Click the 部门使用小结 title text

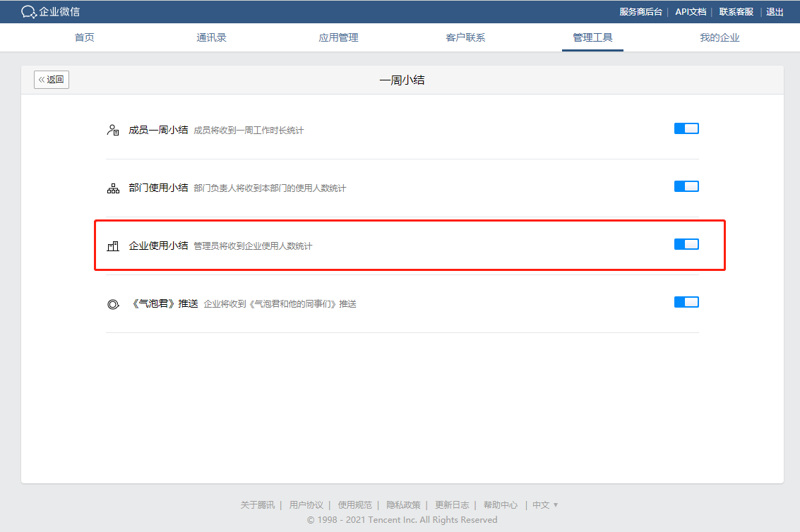pyautogui.click(x=158, y=188)
